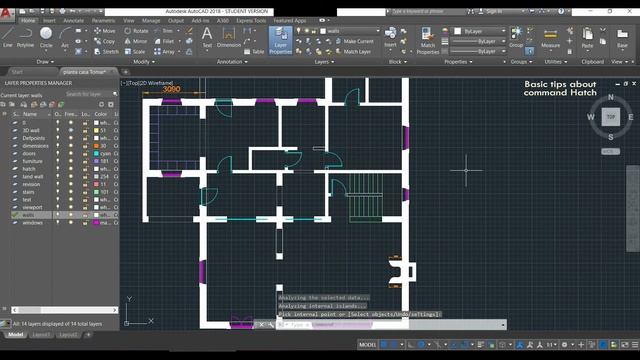Insert a Table
The height and width of the screenshot is (360, 640).
point(254,52)
